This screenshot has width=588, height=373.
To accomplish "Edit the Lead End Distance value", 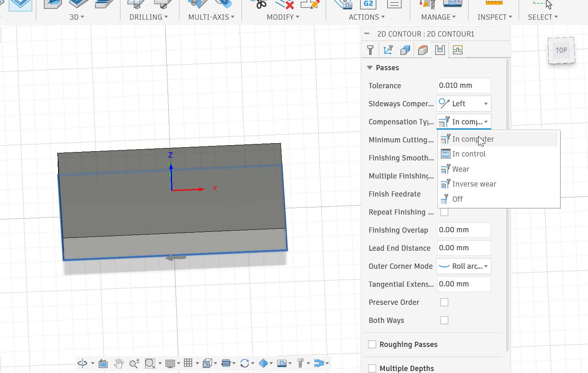I will click(x=464, y=248).
